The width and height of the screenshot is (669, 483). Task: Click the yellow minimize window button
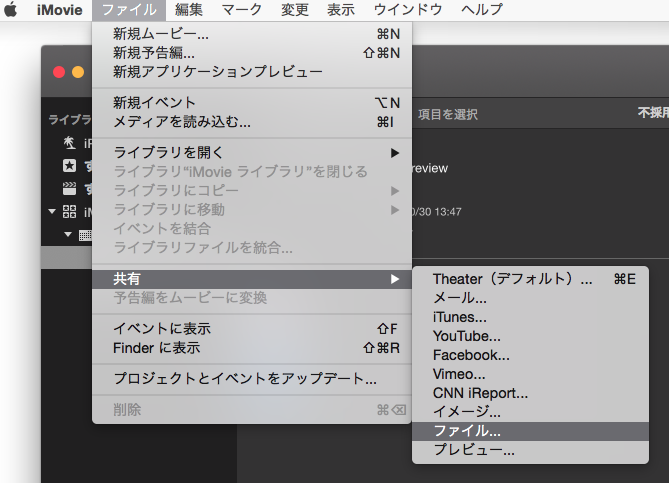78,72
